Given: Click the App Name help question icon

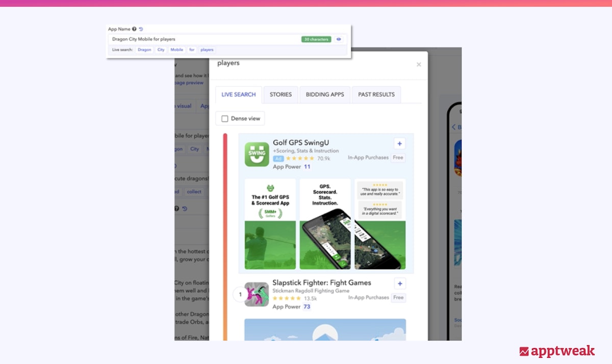Looking at the screenshot, I should coord(134,30).
